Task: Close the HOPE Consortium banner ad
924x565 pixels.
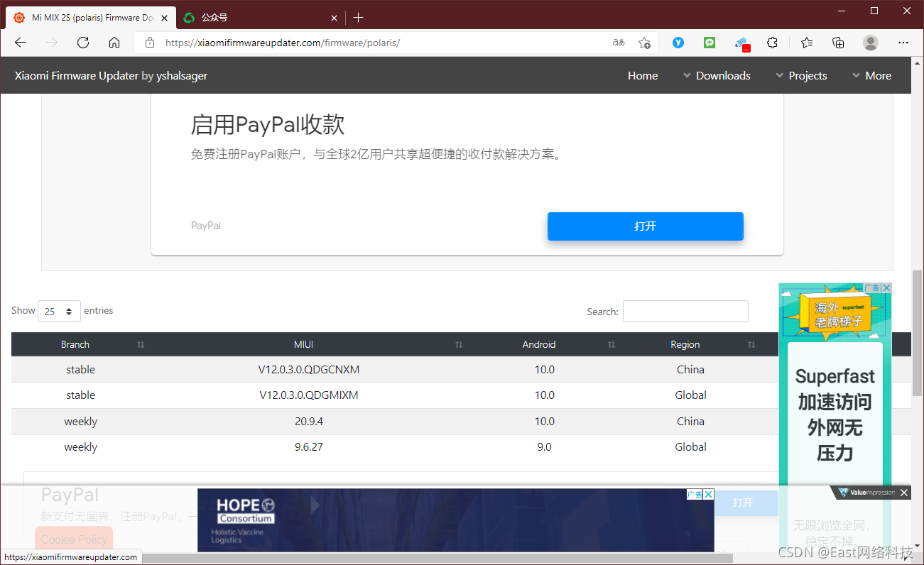Action: 709,495
